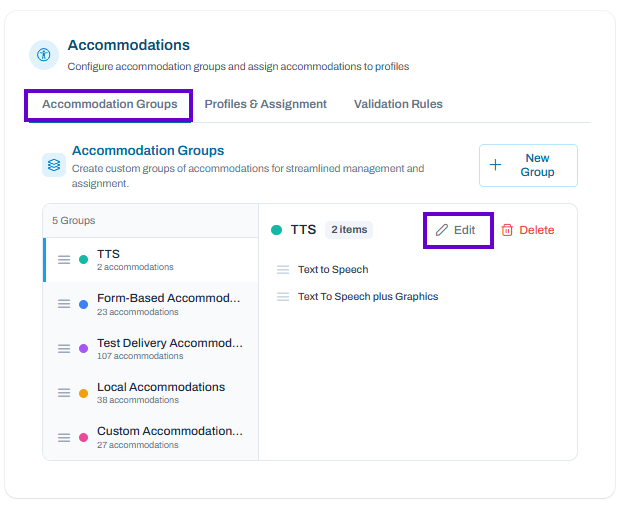The height and width of the screenshot is (505, 622).
Task: Switch to Accommodation Groups tab
Action: click(110, 104)
